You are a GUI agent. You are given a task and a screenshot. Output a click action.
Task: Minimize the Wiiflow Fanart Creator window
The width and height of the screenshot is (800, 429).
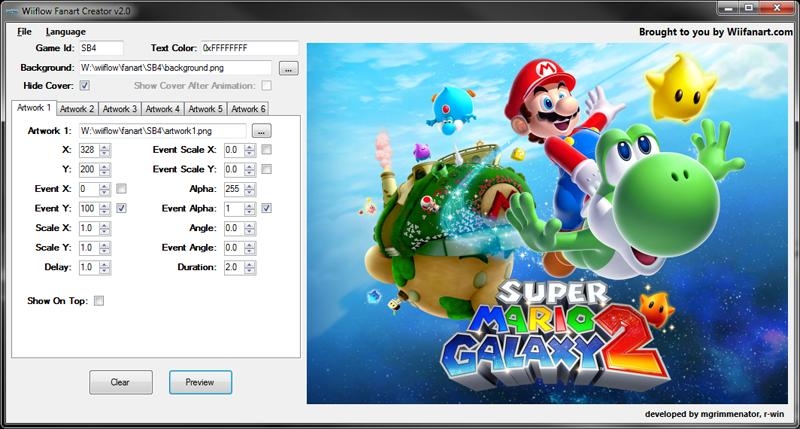729,8
